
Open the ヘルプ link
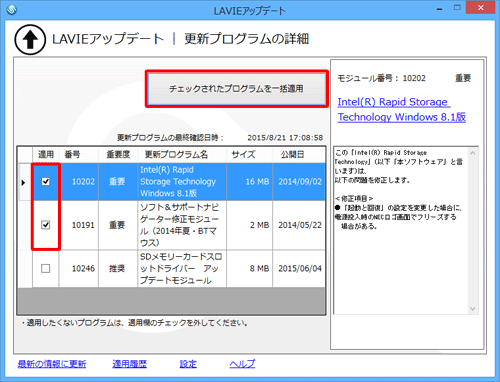(242, 364)
